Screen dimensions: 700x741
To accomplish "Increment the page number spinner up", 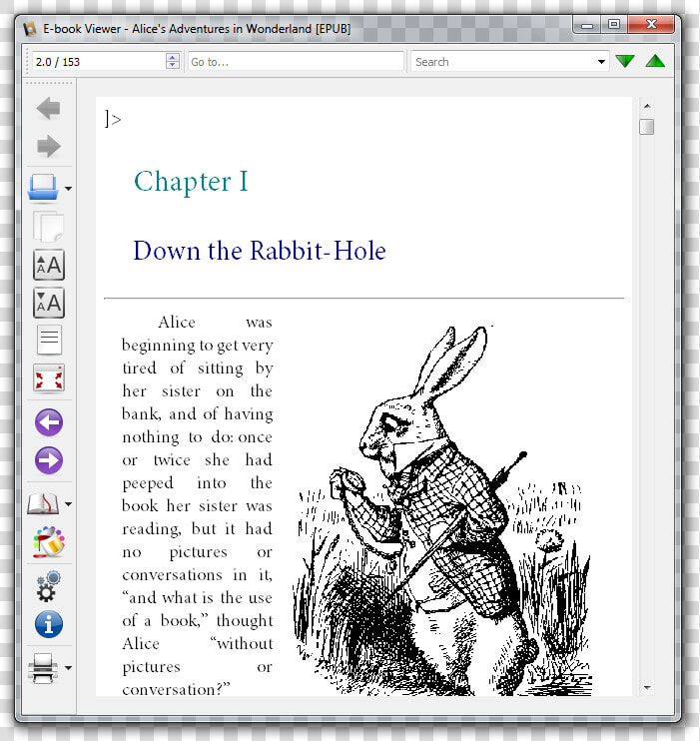I will click(173, 57).
